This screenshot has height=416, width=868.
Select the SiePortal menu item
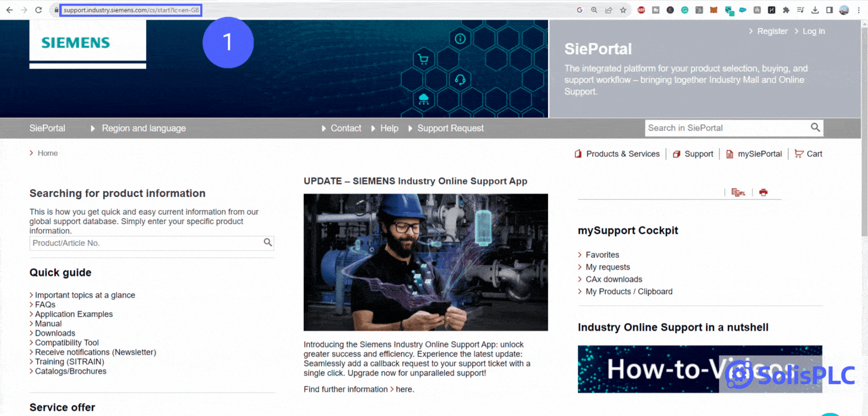(x=47, y=128)
